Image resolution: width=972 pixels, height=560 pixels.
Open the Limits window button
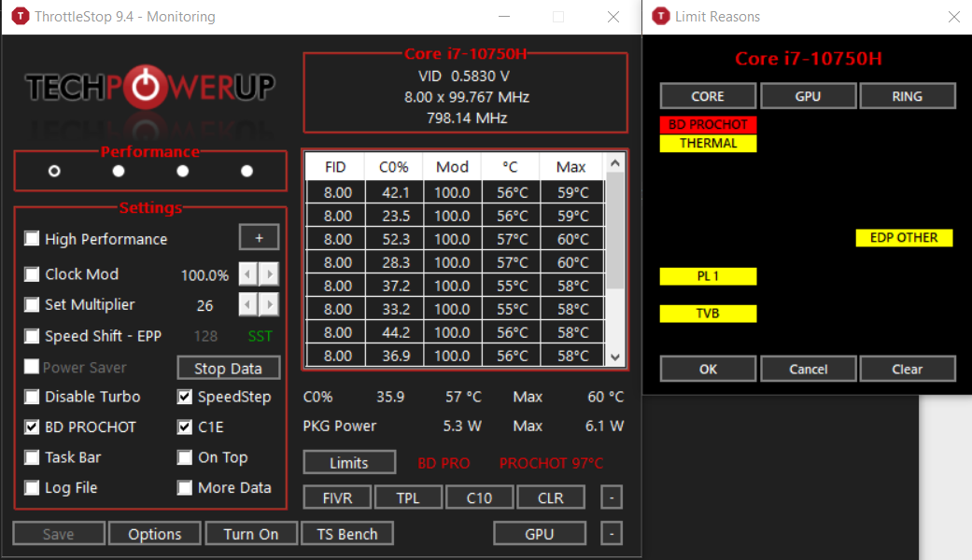tap(349, 463)
